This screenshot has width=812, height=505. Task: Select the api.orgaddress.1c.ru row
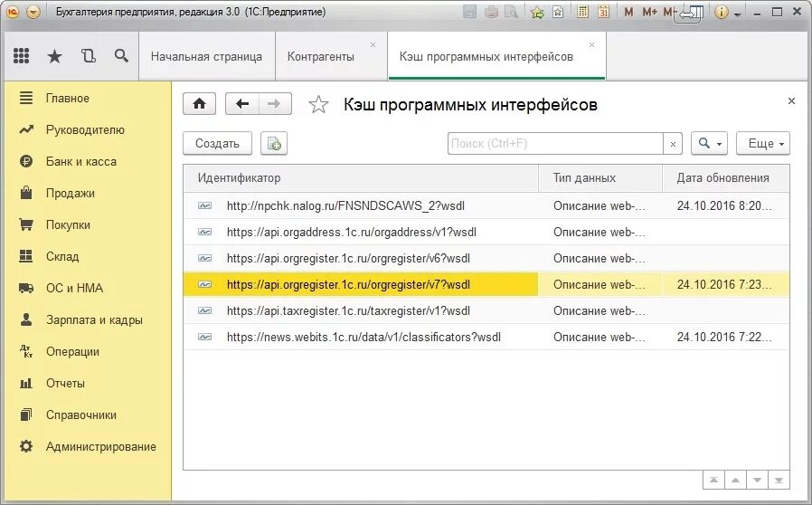pyautogui.click(x=486, y=232)
